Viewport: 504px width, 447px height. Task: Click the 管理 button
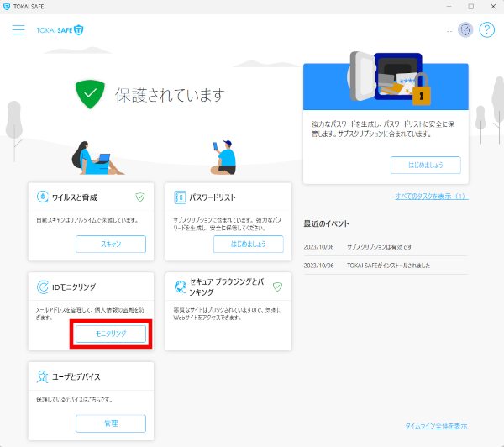point(111,423)
